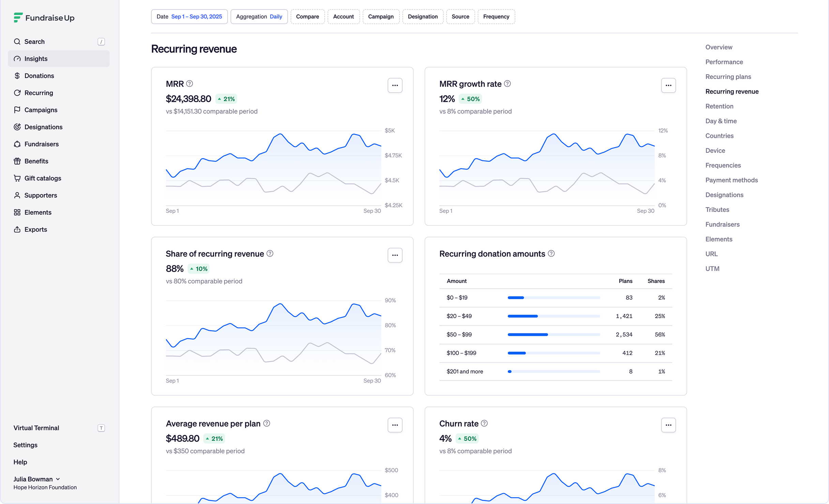Click the MRR help question-mark icon
This screenshot has height=504, width=829.
(x=190, y=83)
